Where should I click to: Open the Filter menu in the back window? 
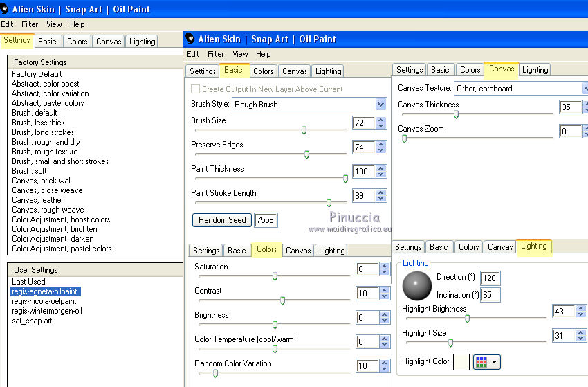coord(30,24)
